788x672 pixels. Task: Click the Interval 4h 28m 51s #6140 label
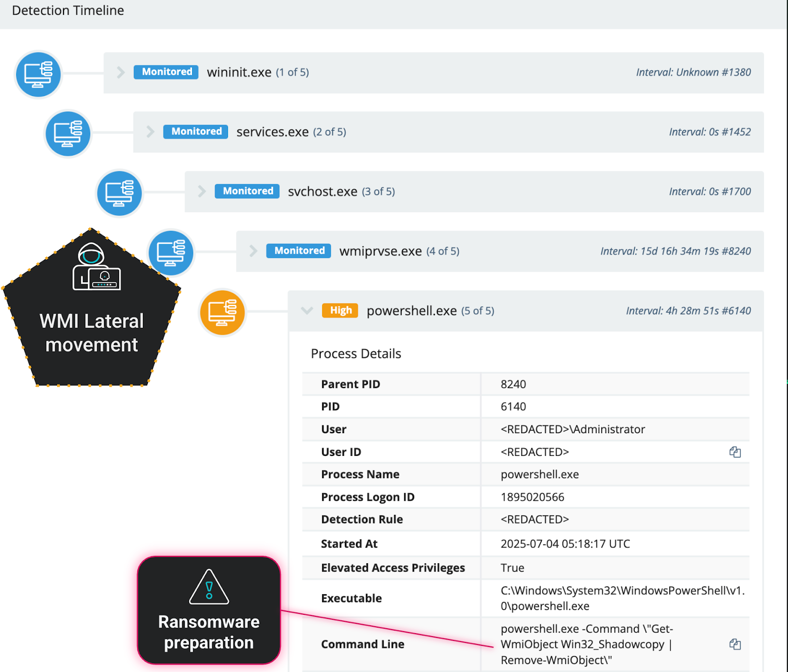tap(688, 311)
